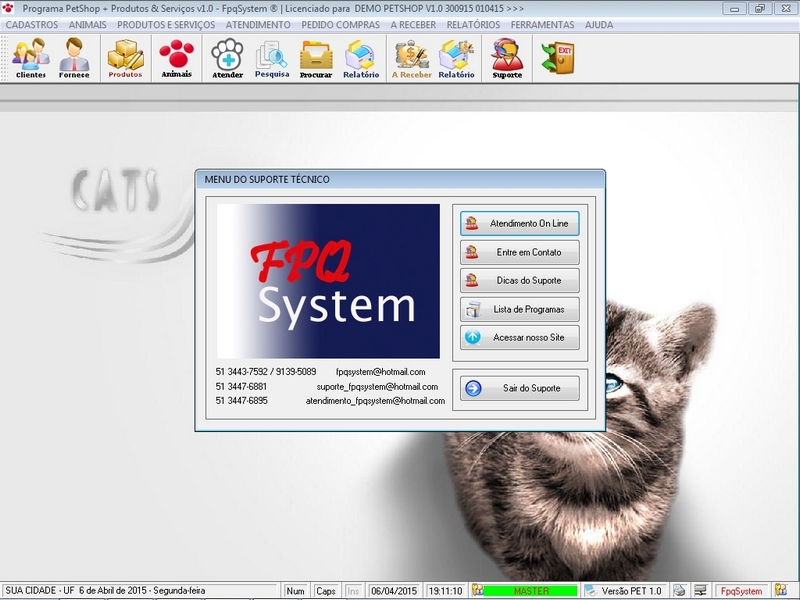
Task: Click the Dicas do Suporte button
Action: 519,281
